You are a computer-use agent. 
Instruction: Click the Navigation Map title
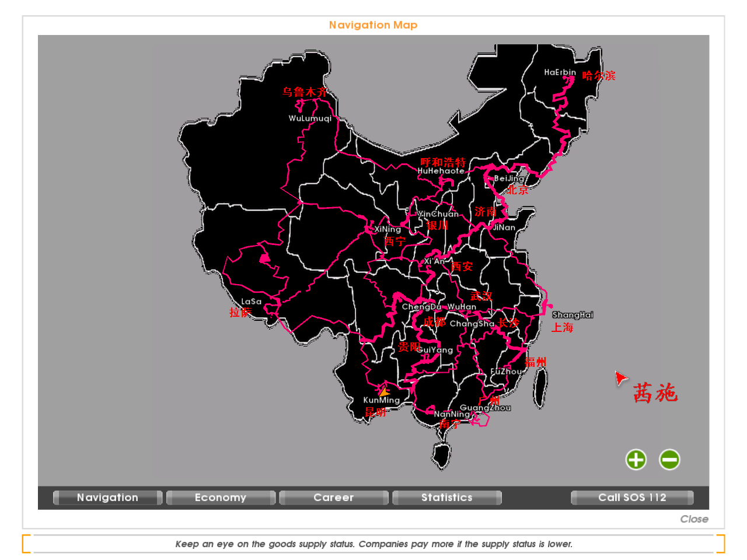(373, 25)
